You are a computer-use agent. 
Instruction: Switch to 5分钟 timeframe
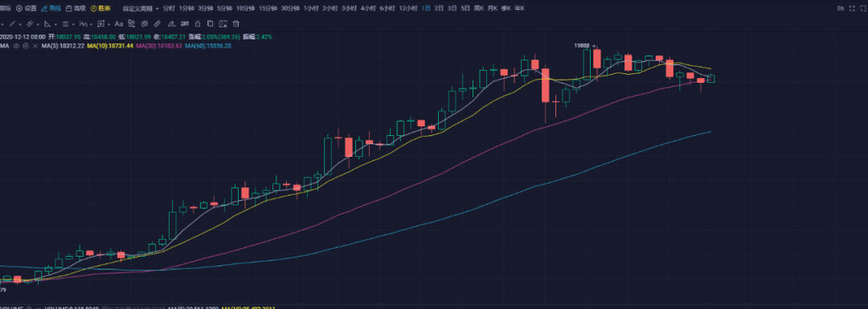pos(224,8)
